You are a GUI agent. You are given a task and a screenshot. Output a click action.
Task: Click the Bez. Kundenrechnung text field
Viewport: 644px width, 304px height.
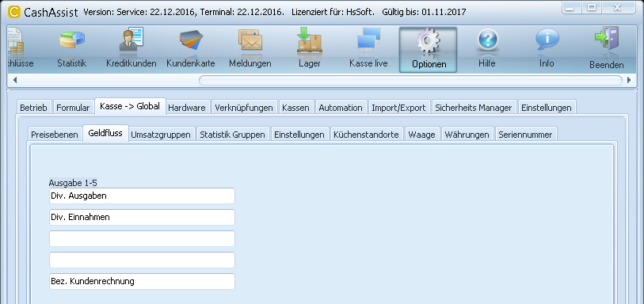[x=142, y=281]
